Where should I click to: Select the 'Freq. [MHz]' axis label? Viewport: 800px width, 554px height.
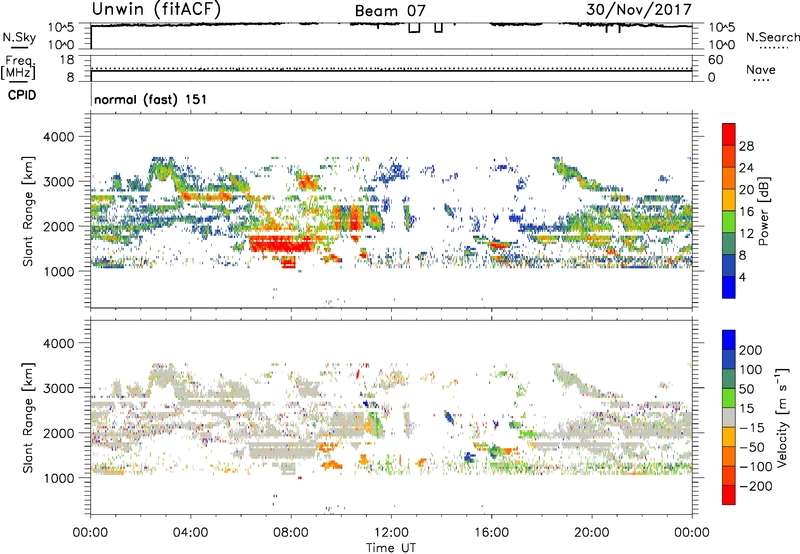pos(18,68)
